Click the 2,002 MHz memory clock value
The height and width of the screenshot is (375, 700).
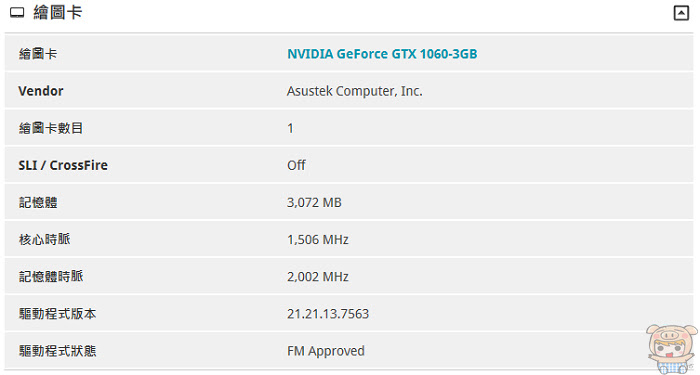(x=318, y=277)
